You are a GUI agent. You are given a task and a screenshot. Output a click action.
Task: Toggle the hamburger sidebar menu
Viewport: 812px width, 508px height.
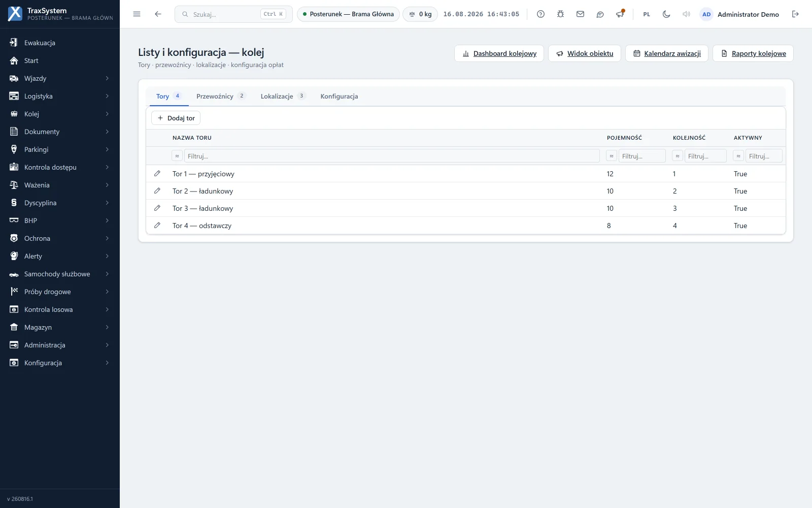(137, 14)
